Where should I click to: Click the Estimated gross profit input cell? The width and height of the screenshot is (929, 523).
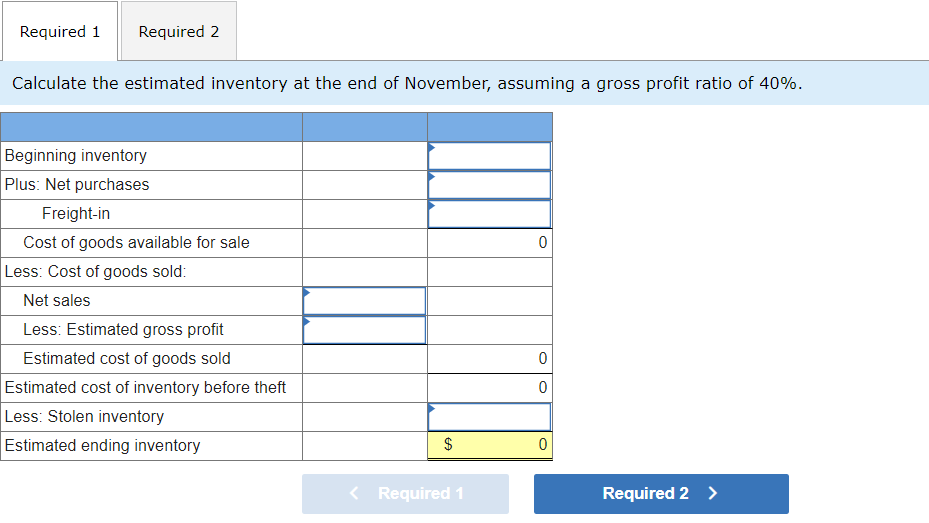(365, 330)
